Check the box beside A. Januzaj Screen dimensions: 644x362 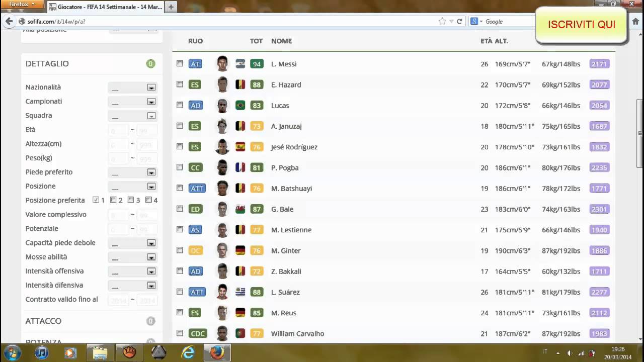coord(180,126)
